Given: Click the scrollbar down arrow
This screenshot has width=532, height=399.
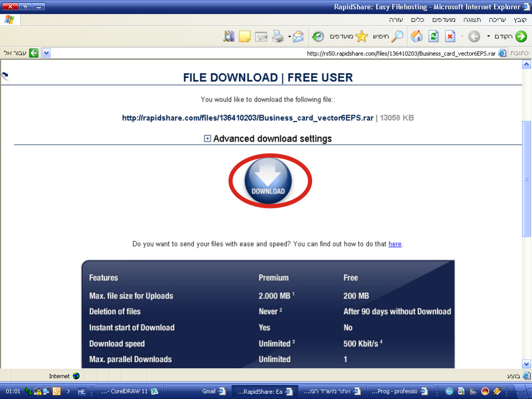Looking at the screenshot, I should (x=527, y=364).
